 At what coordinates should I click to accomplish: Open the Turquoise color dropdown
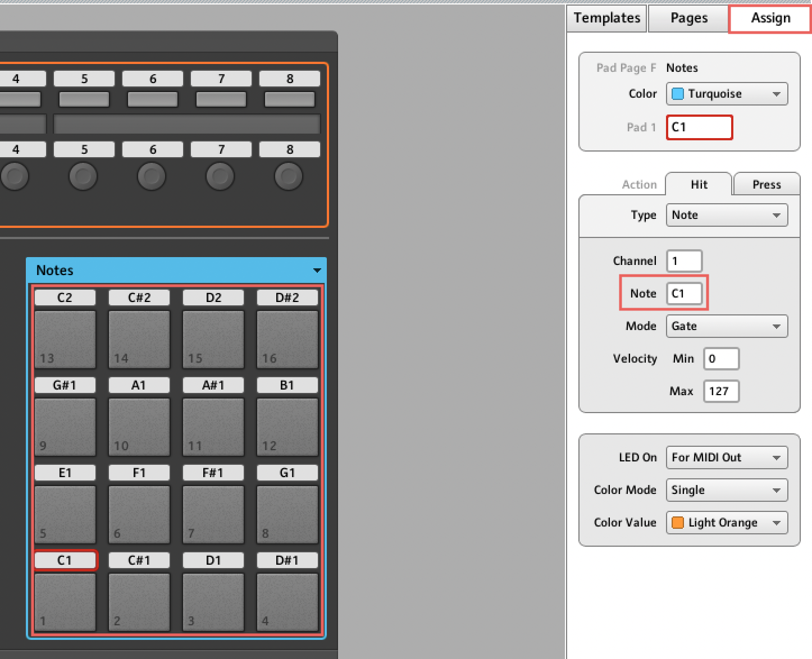tap(727, 94)
